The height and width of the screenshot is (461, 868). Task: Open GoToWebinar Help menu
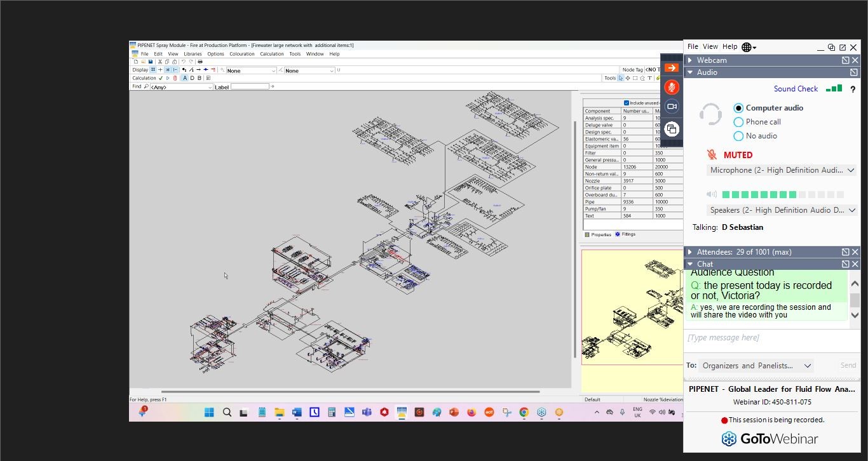point(730,46)
